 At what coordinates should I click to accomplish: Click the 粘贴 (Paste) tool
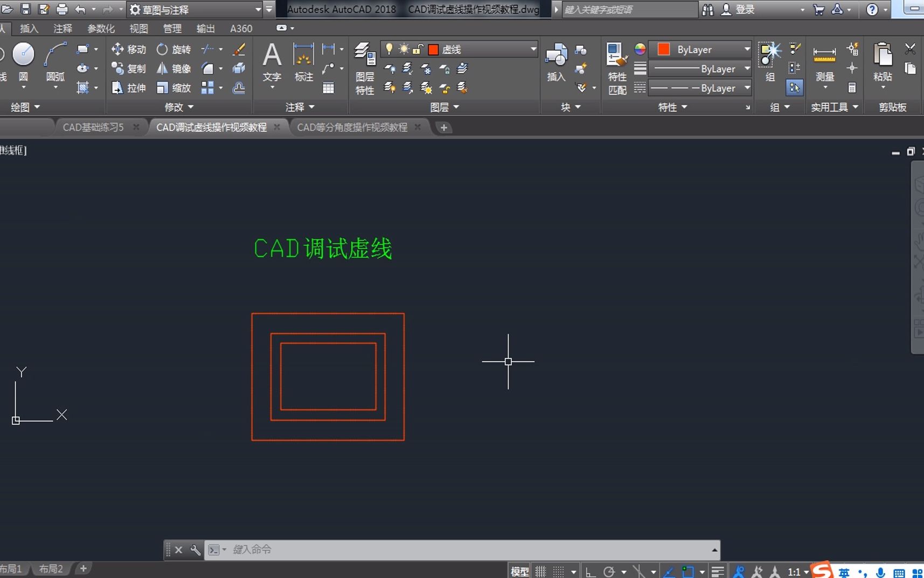point(883,59)
